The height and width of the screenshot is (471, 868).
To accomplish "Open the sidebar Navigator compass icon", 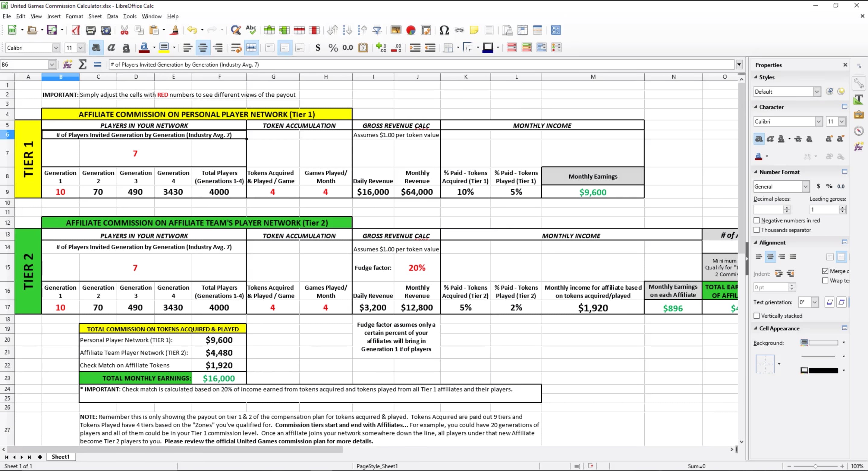I will tap(859, 131).
